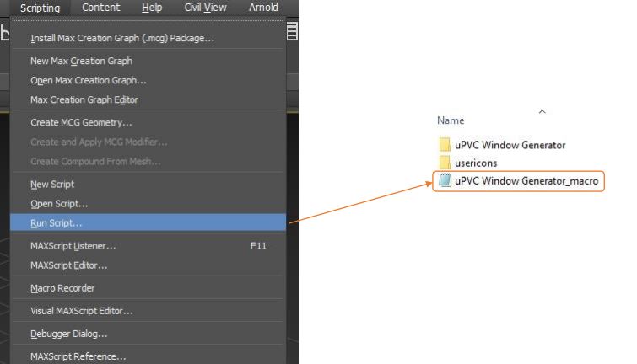This screenshot has width=637, height=364.
Task: Click the uPVC Window Generator folder name
Action: point(510,145)
